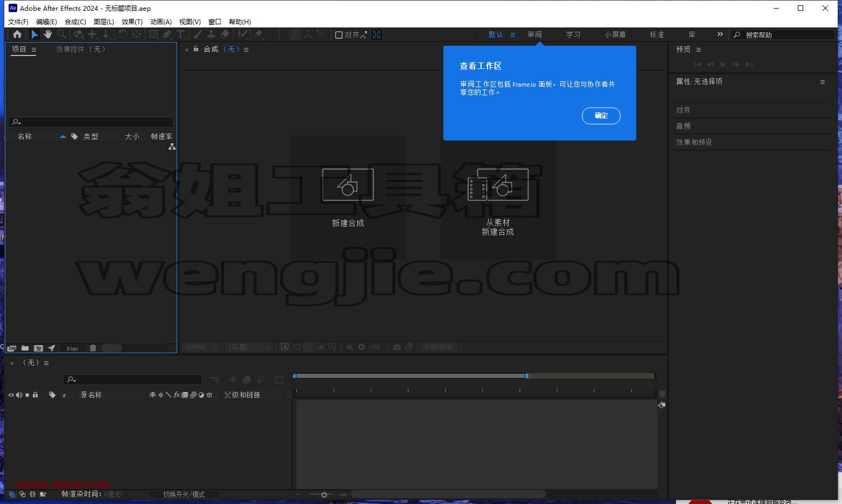842x504 pixels.
Task: Select the Rectangle shape tool
Action: (x=154, y=34)
